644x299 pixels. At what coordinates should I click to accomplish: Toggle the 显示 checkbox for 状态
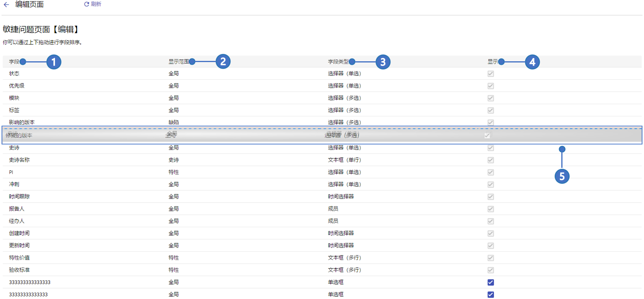point(491,74)
